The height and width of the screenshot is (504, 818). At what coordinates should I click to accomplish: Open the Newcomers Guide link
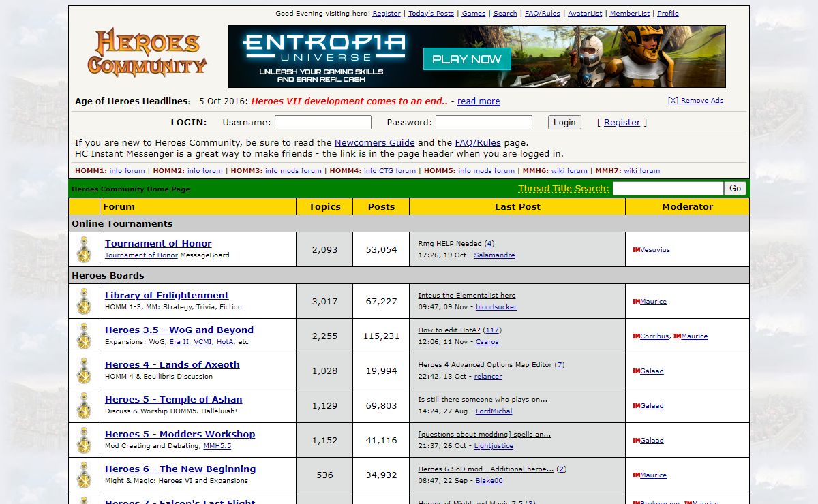375,143
